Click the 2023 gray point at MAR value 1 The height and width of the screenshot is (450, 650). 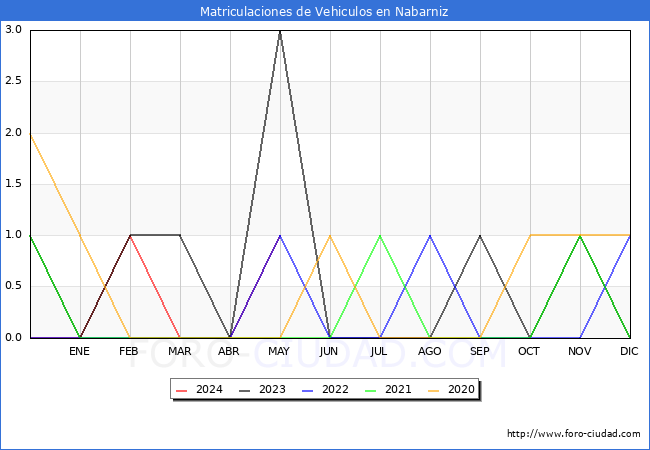180,235
